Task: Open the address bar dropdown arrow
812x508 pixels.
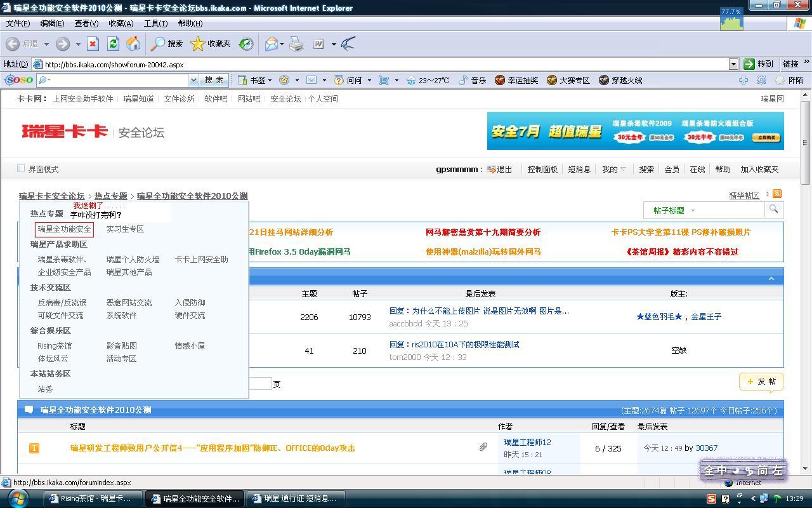Action: click(x=733, y=64)
